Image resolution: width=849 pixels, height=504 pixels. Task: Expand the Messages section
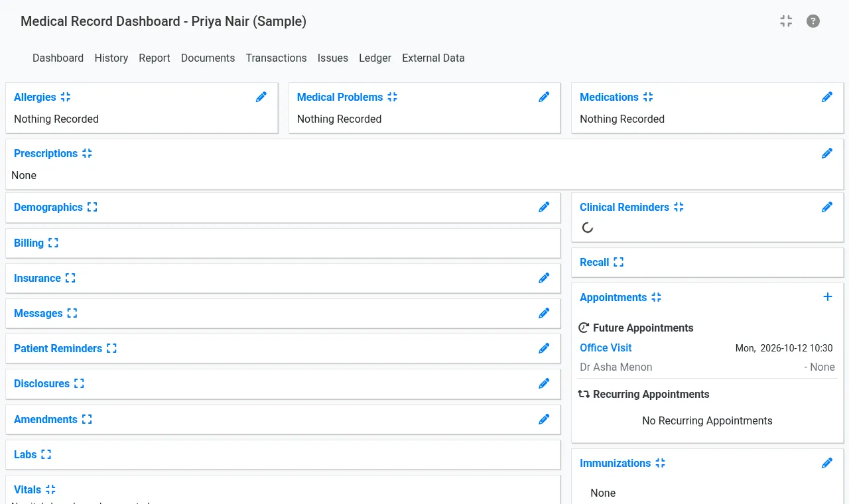(x=72, y=313)
